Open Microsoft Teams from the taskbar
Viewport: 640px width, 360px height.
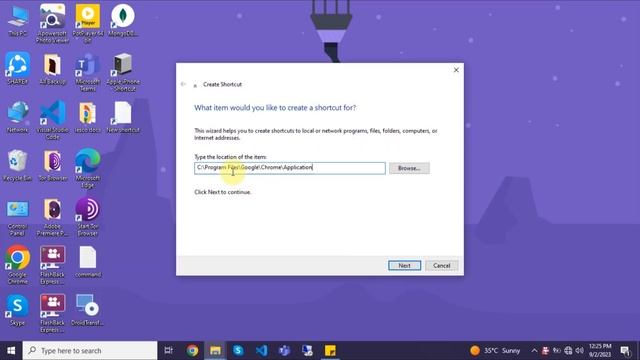[x=284, y=350]
